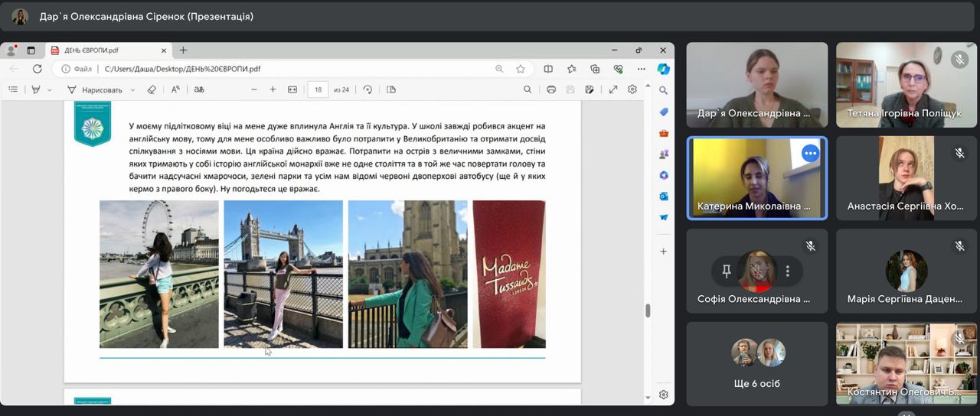Pin Софія Олександрівна's video tile

click(x=727, y=271)
